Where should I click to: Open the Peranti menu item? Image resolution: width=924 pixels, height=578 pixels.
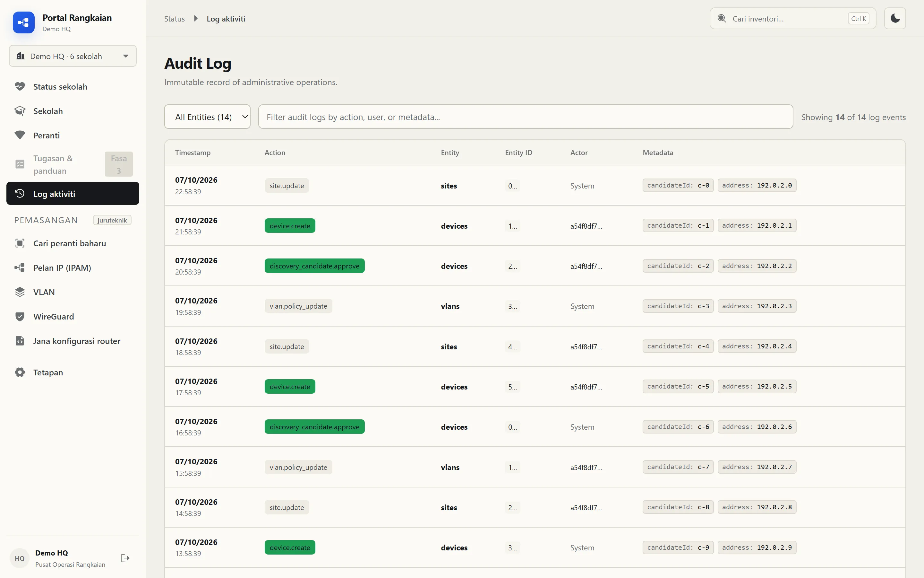(73, 135)
